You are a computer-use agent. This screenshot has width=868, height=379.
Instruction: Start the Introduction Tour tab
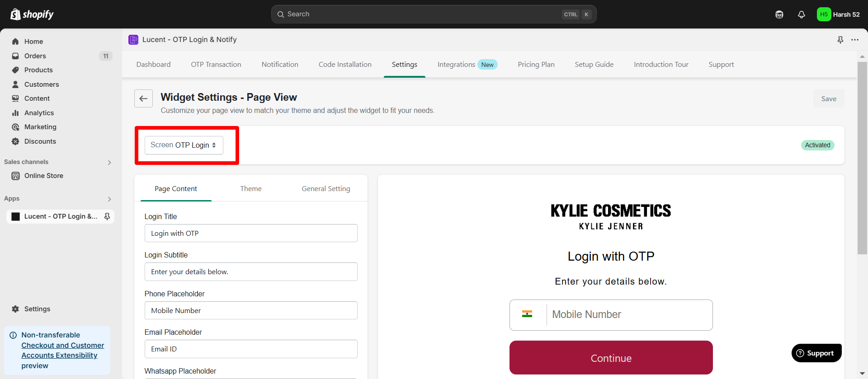pyautogui.click(x=661, y=65)
